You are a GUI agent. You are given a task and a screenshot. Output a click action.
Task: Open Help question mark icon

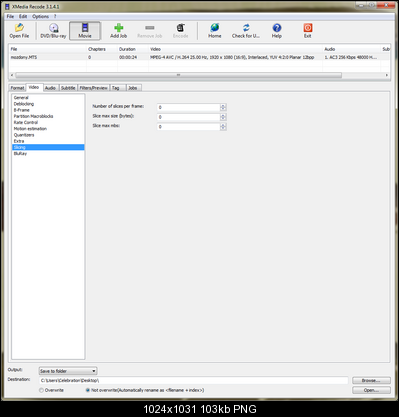tap(277, 31)
